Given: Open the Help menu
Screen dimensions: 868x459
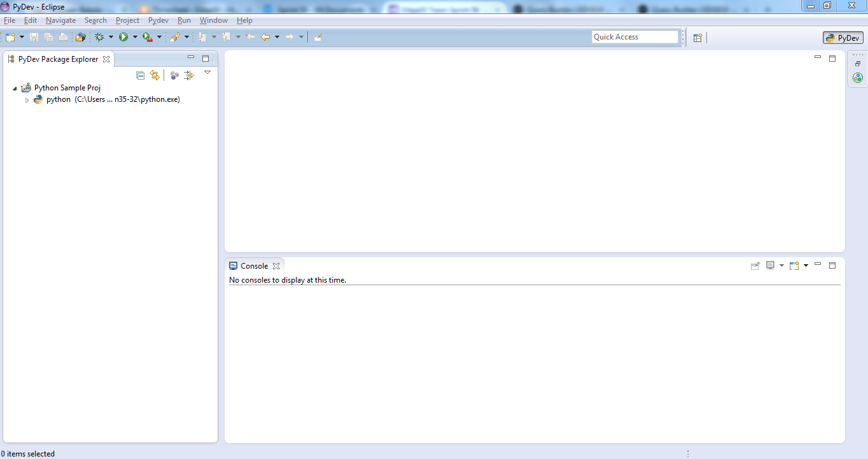Looking at the screenshot, I should tap(245, 20).
